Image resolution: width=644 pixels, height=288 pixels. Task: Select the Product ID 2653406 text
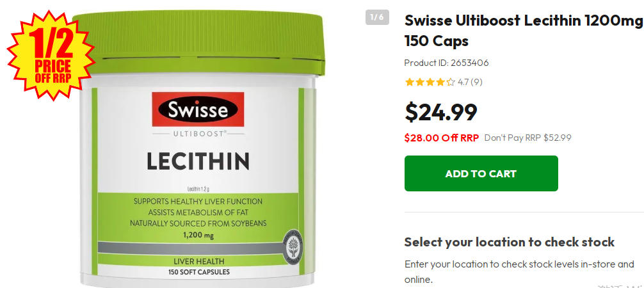[446, 63]
